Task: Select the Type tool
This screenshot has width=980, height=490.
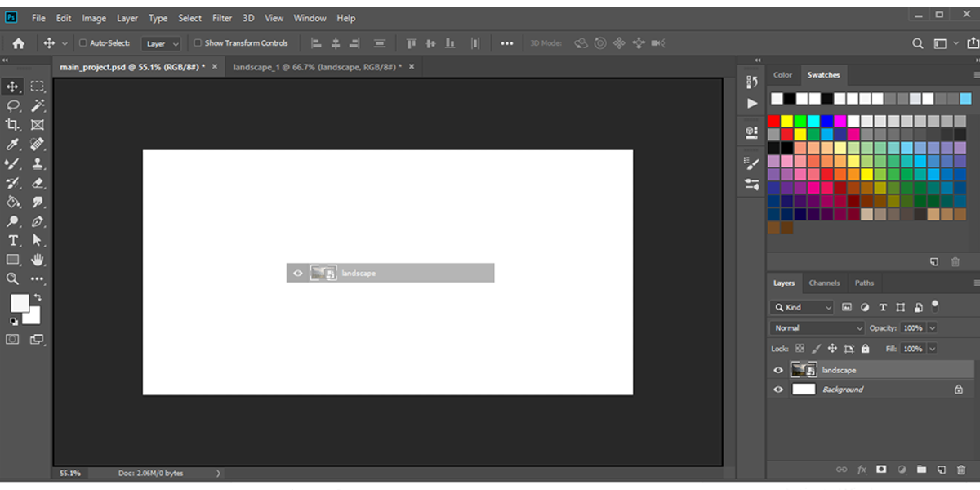Action: (11, 240)
